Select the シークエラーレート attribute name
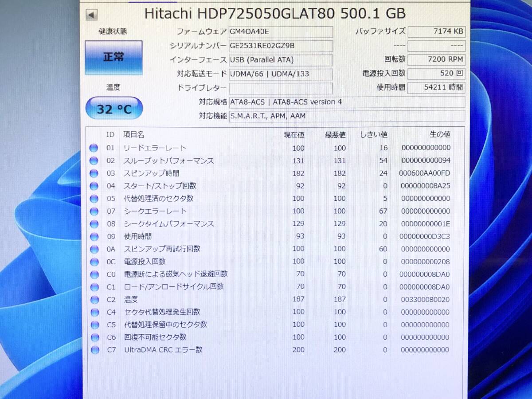532x399 pixels. coord(155,211)
